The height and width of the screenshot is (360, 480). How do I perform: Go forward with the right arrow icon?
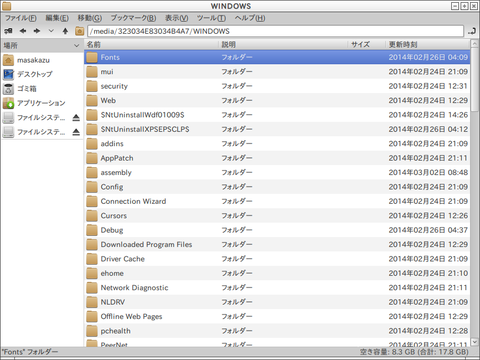[x=37, y=31]
